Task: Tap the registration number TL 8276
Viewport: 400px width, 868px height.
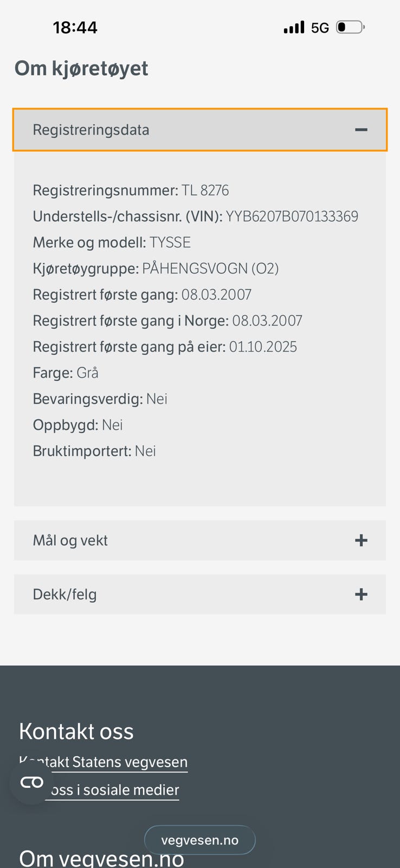Action: point(205,190)
